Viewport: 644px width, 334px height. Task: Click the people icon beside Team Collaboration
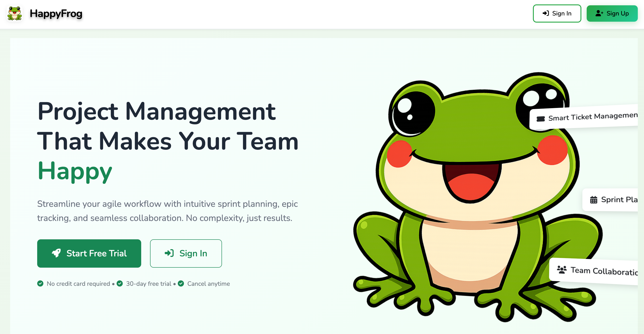(562, 270)
